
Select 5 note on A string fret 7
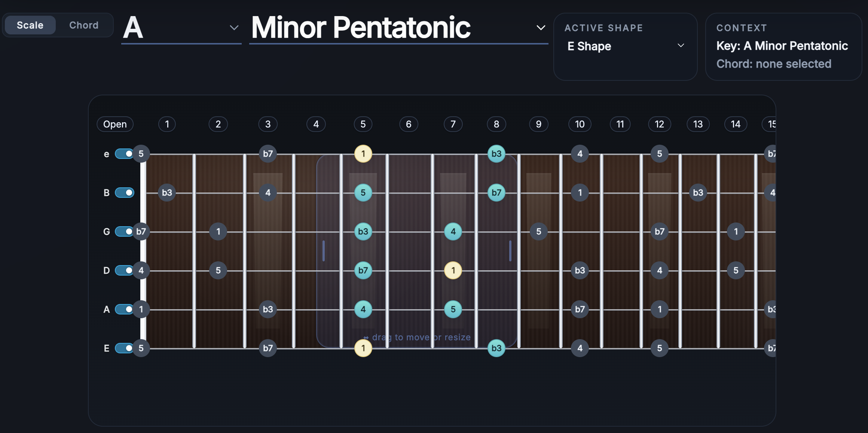point(453,309)
